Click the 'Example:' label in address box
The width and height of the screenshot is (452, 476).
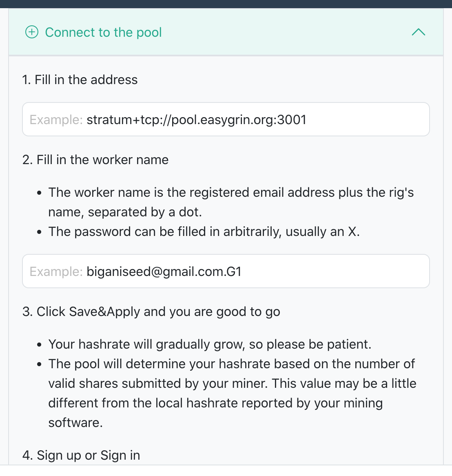[x=56, y=120]
